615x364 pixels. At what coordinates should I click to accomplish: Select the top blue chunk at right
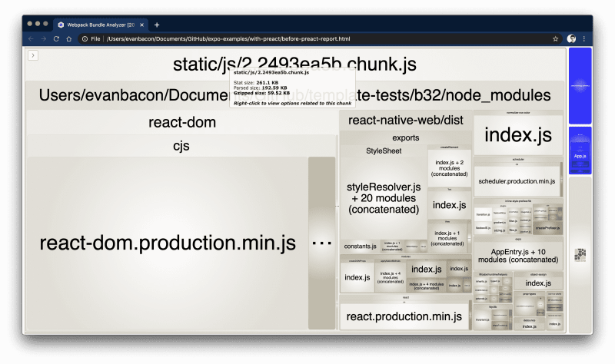click(580, 86)
